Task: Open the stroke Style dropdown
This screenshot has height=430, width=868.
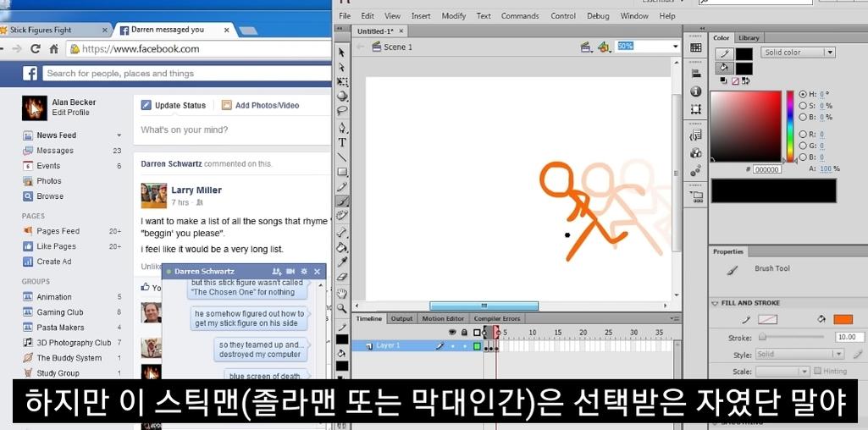Action: pos(799,354)
